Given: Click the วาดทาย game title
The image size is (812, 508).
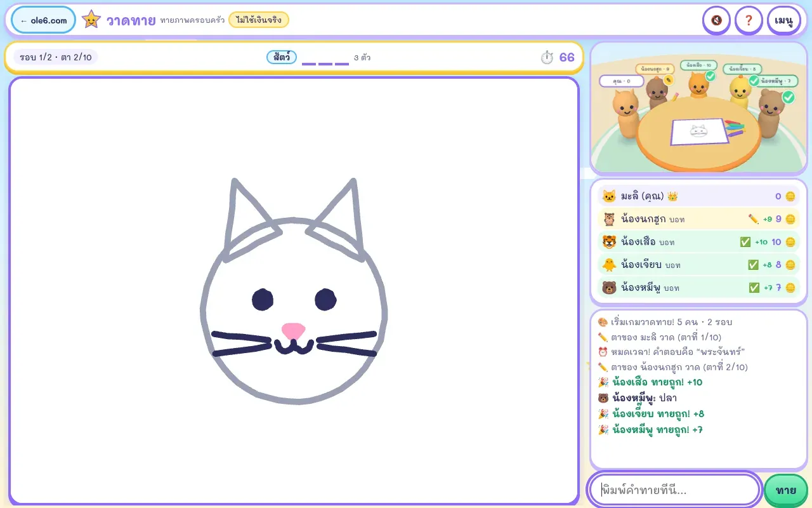Looking at the screenshot, I should [131, 20].
